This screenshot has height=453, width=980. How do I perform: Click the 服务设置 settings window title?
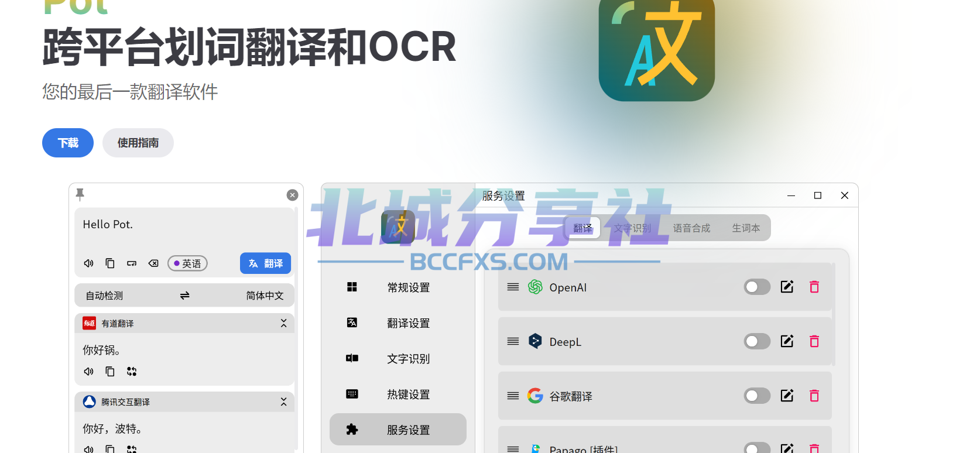click(x=503, y=195)
